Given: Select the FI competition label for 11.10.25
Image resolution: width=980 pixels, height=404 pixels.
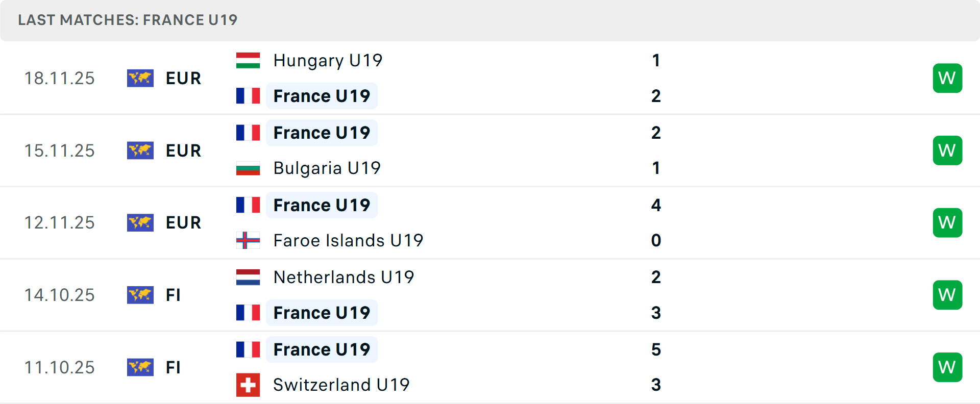Looking at the screenshot, I should click(x=173, y=367).
